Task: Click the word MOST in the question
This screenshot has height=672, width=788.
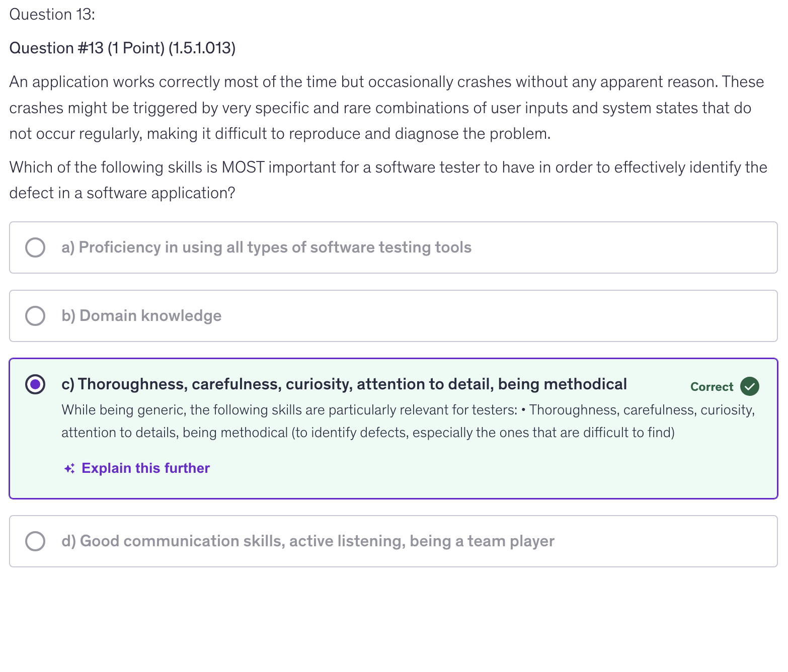Action: tap(243, 167)
